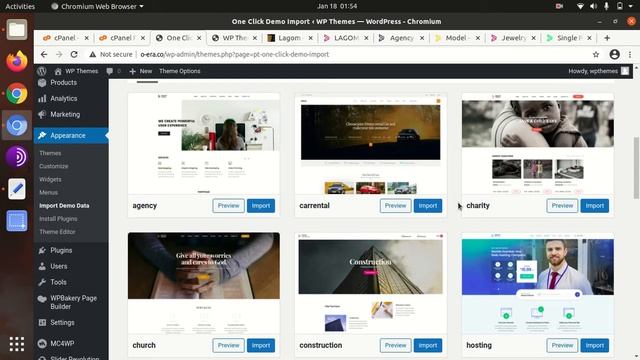640x360 pixels.
Task: Switch to Chromium in the dock
Action: [x=17, y=125]
